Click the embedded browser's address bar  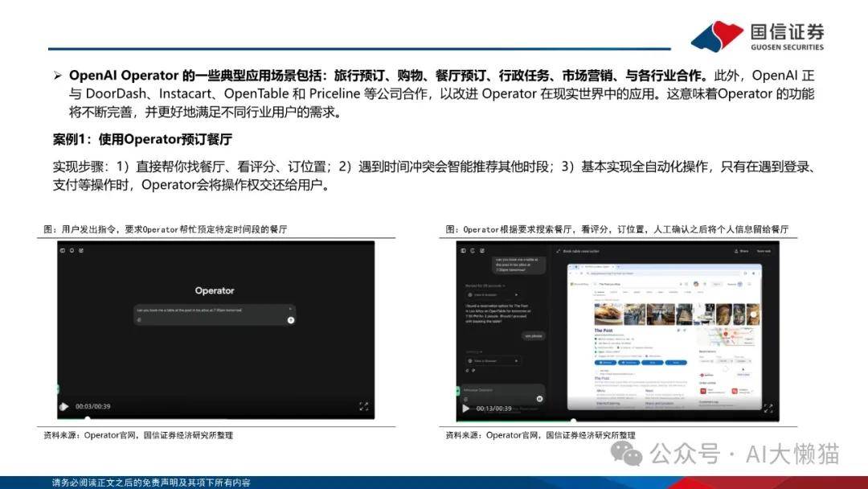pyautogui.click(x=661, y=273)
